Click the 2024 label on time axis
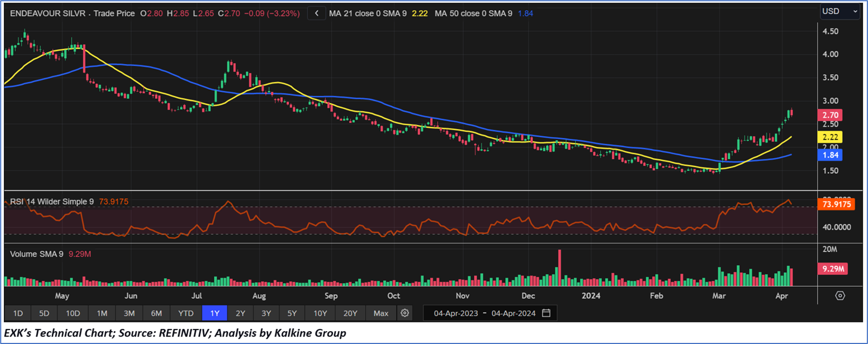 coord(591,296)
